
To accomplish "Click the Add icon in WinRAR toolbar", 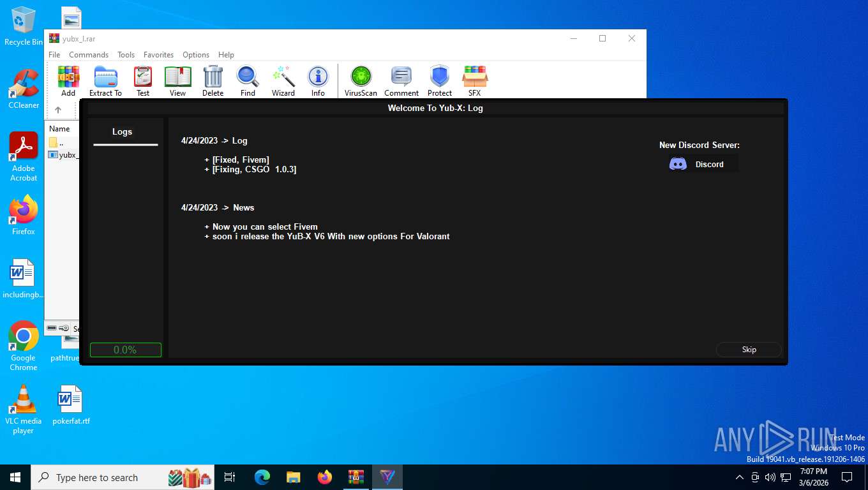I will pyautogui.click(x=68, y=81).
